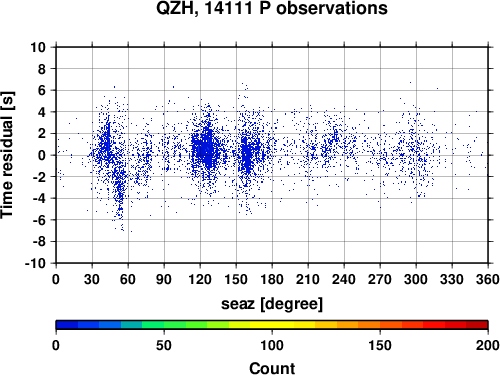Pick the dark red end segment of the colorbar
The height and width of the screenshot is (375, 500).
pyautogui.click(x=477, y=325)
